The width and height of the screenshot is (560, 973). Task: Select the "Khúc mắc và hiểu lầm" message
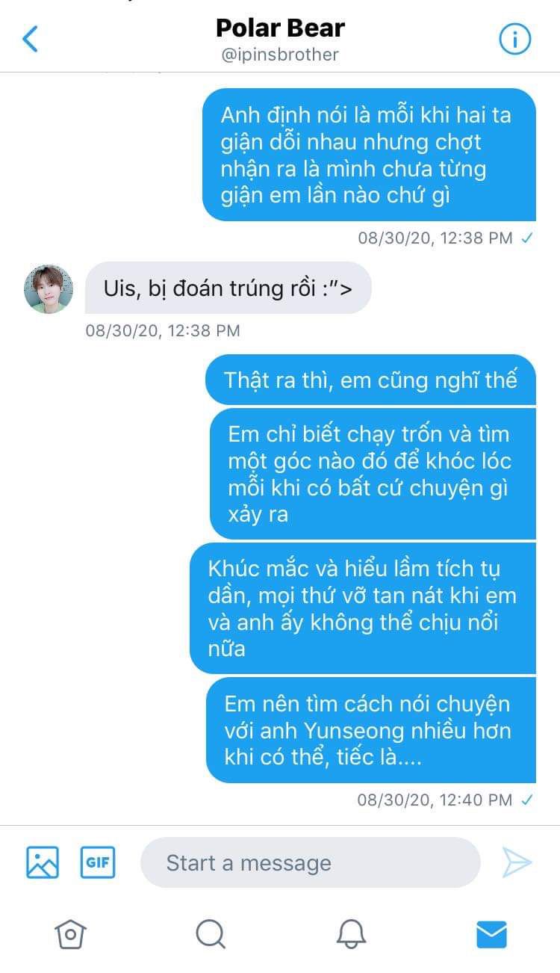coord(363,608)
